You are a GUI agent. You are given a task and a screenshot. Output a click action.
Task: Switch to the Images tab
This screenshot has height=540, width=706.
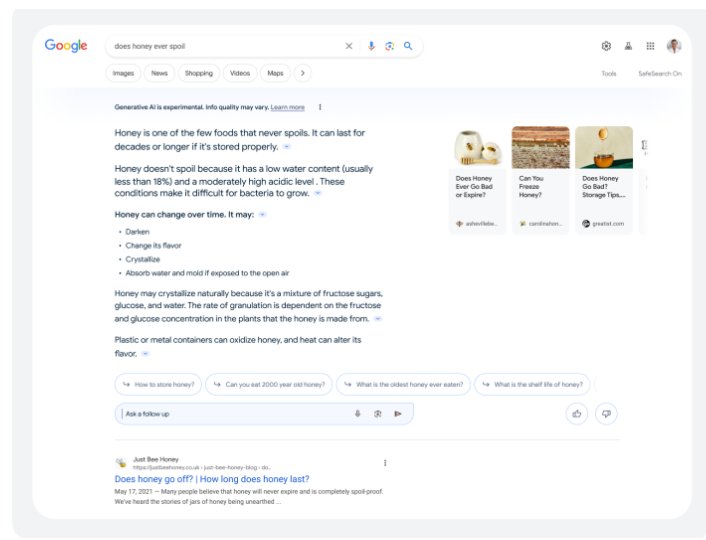point(123,73)
